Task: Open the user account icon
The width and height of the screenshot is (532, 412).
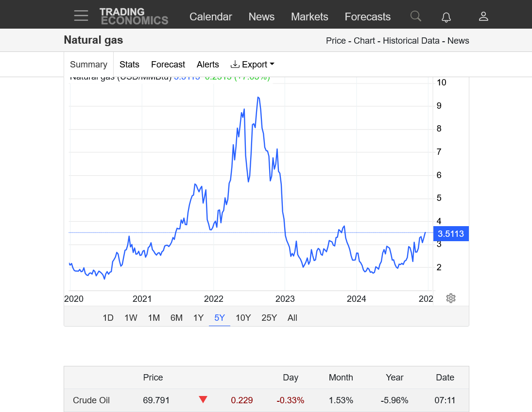Action: 483,16
